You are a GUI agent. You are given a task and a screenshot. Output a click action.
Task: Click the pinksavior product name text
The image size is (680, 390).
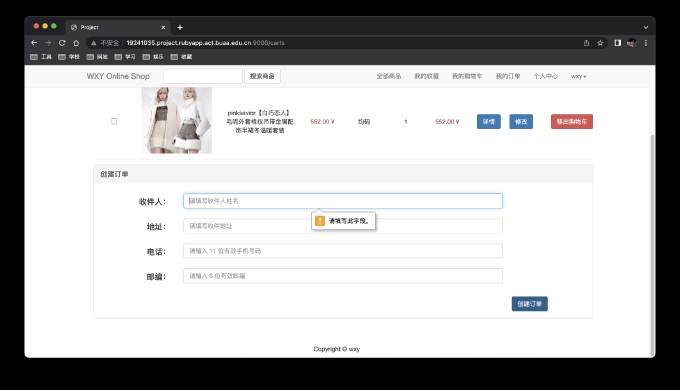tap(260, 121)
